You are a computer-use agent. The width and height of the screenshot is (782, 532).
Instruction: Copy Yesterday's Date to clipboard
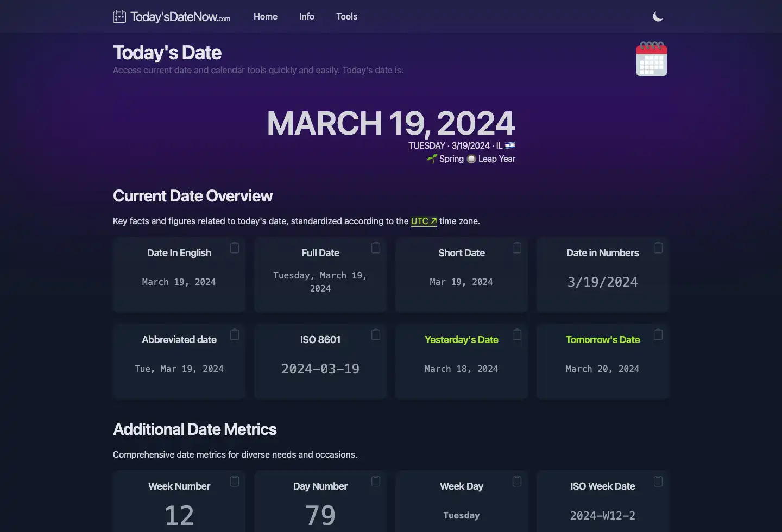[517, 334]
